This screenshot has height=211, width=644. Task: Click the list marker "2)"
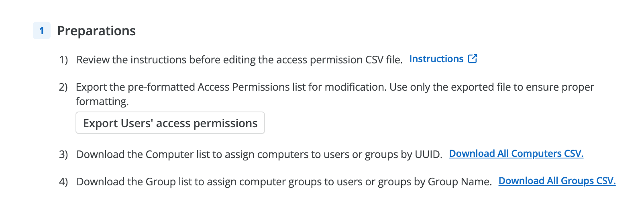63,87
